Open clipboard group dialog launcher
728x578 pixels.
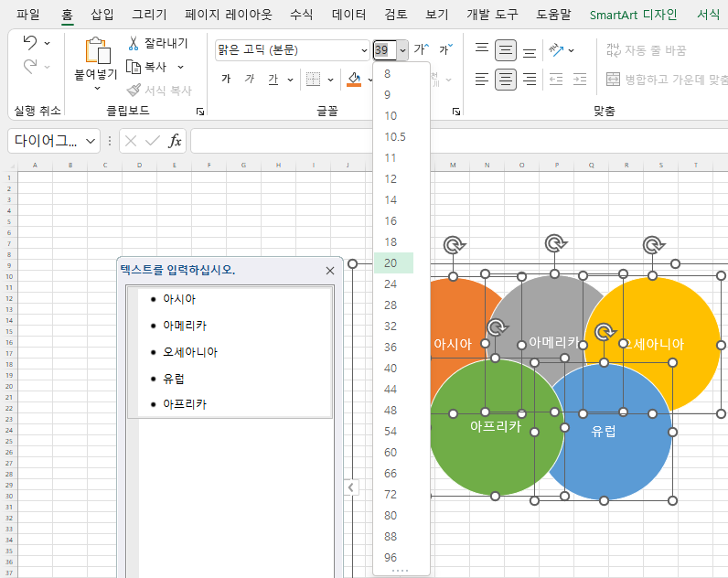[200, 112]
